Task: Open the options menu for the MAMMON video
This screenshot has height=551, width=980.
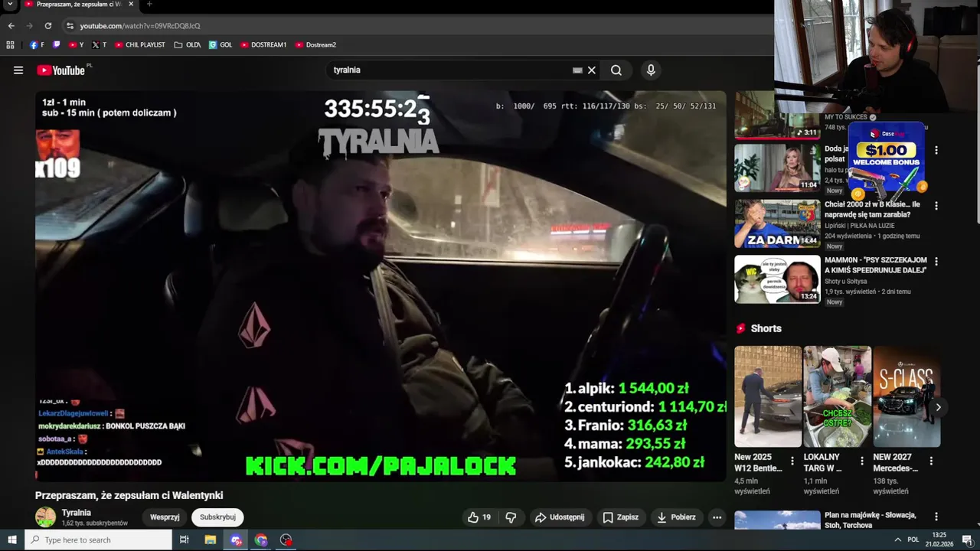Action: (x=936, y=261)
